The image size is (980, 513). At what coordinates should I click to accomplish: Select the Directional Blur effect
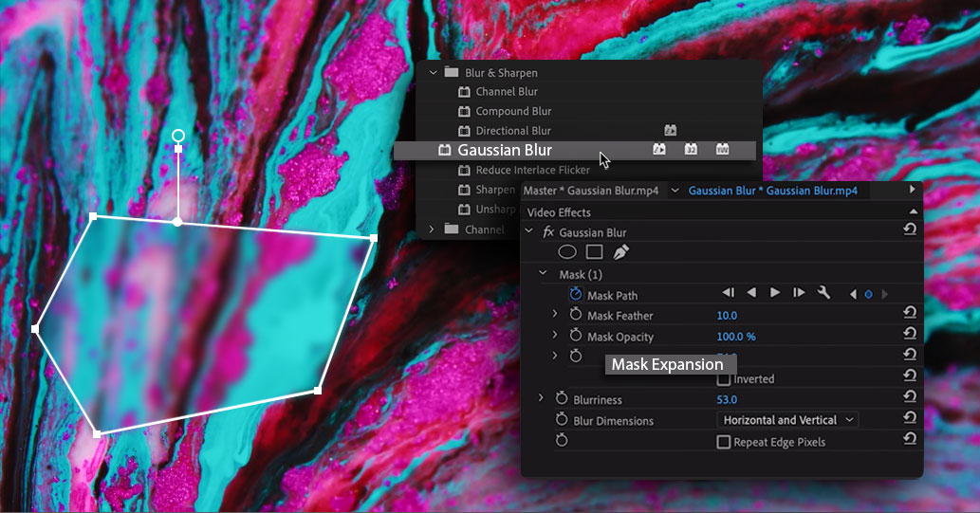513,131
